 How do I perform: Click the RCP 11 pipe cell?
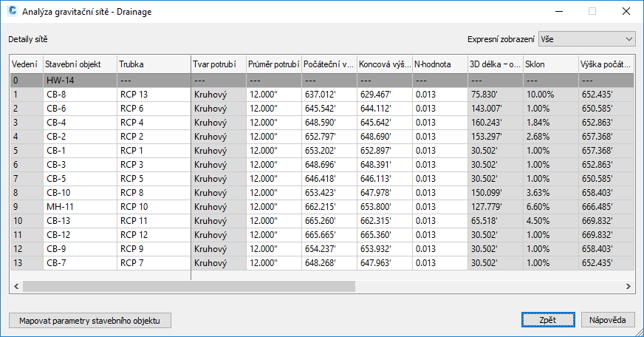point(154,221)
